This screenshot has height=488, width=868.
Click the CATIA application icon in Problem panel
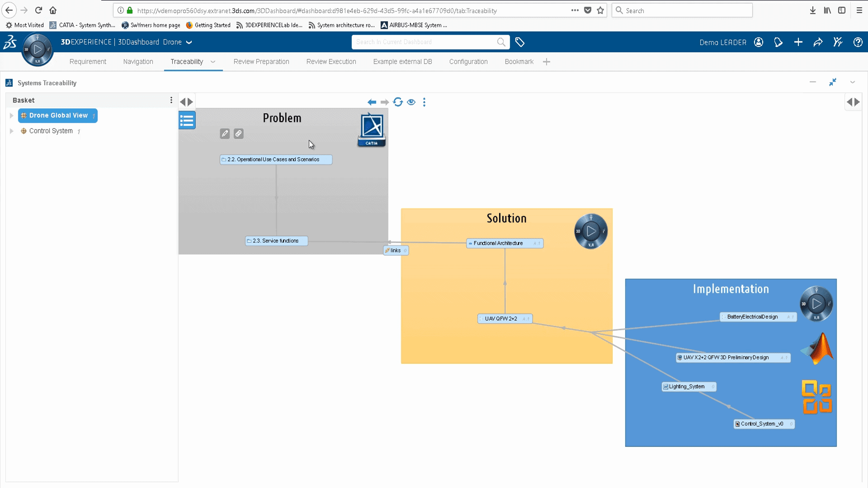coord(371,129)
